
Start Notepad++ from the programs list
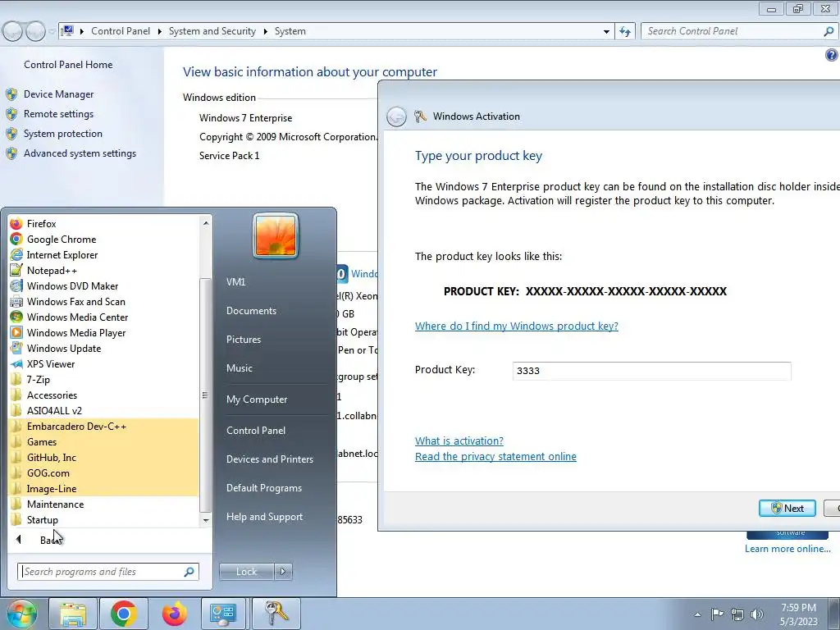click(x=52, y=271)
